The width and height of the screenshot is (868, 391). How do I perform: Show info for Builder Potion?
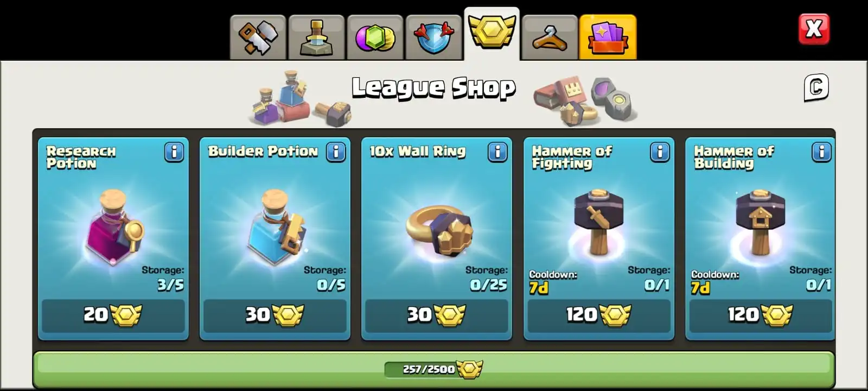(x=336, y=152)
